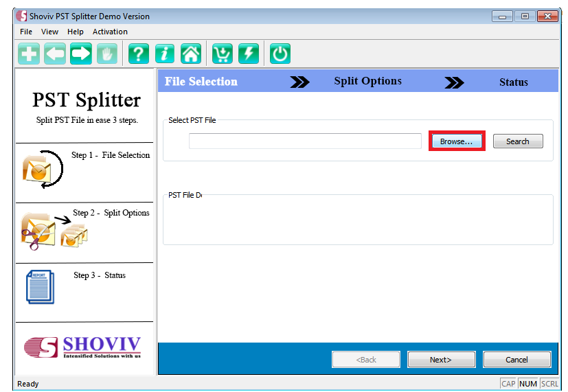Click 'Split PST File in ease 3 steps.' text
The image size is (568, 392).
87,120
